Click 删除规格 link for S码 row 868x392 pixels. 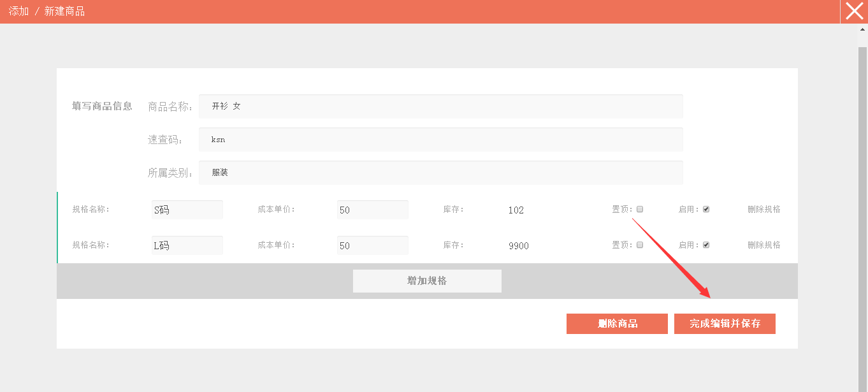(x=763, y=209)
